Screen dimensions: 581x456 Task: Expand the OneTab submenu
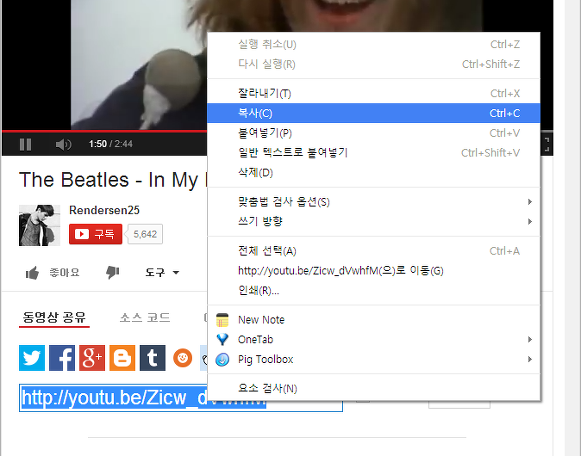pos(374,339)
